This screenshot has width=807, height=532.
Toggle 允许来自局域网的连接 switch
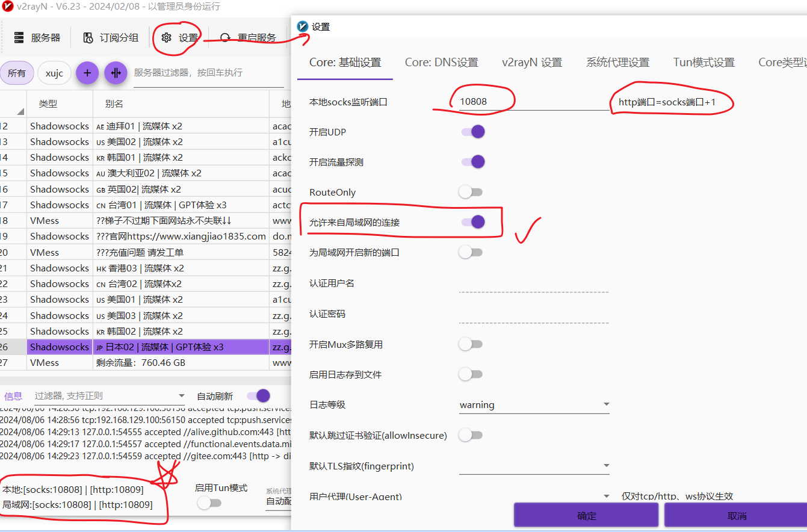pos(473,222)
